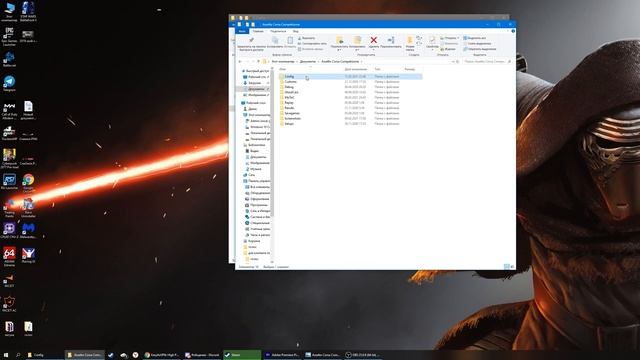Open address bar history dropdown arrow
The width and height of the screenshot is (640, 360).
pos(453,61)
